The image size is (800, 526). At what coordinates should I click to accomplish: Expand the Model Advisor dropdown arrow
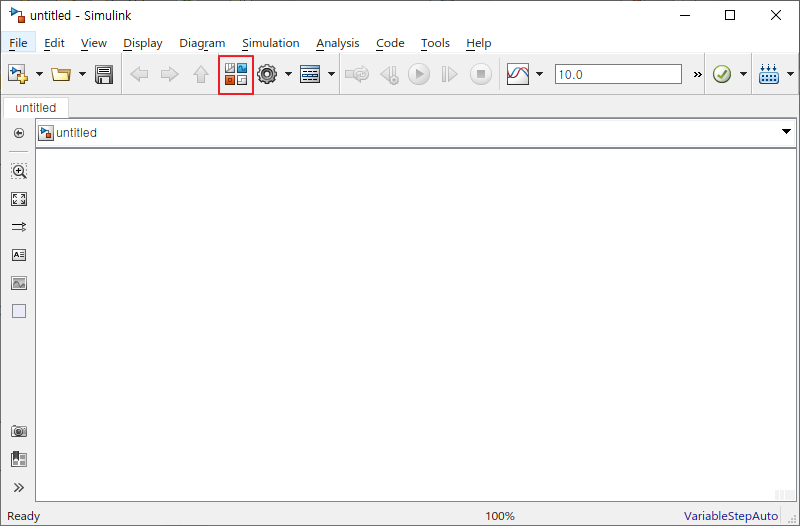(743, 74)
